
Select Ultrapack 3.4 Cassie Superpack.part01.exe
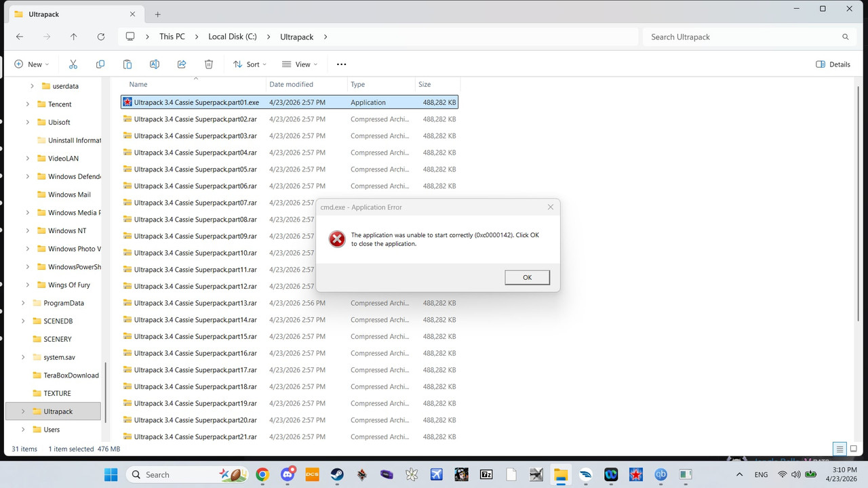click(x=290, y=102)
